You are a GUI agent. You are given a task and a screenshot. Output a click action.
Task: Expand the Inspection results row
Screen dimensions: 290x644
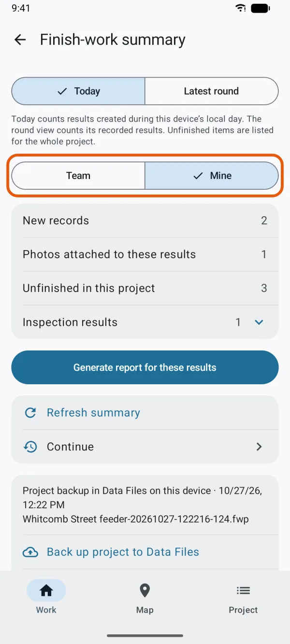[x=145, y=322]
